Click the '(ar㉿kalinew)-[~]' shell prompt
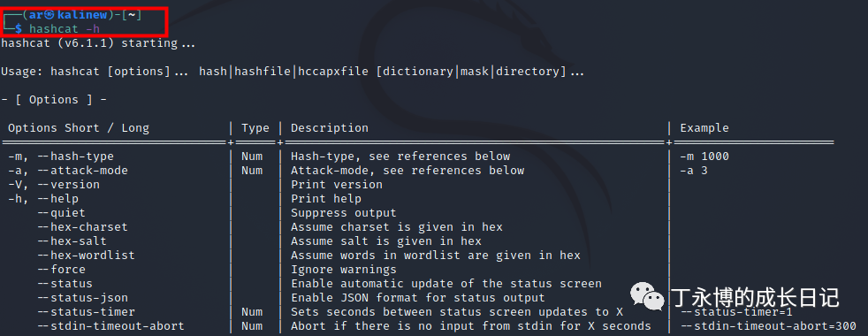 pyautogui.click(x=82, y=16)
